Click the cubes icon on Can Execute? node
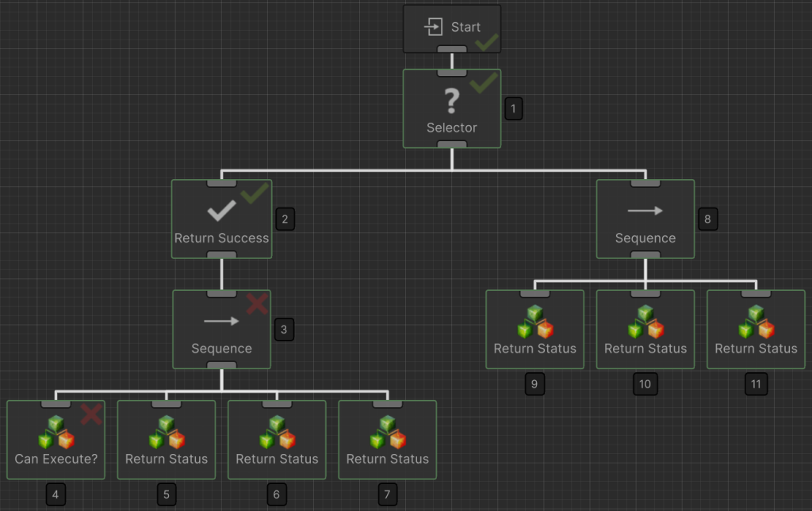 point(56,433)
